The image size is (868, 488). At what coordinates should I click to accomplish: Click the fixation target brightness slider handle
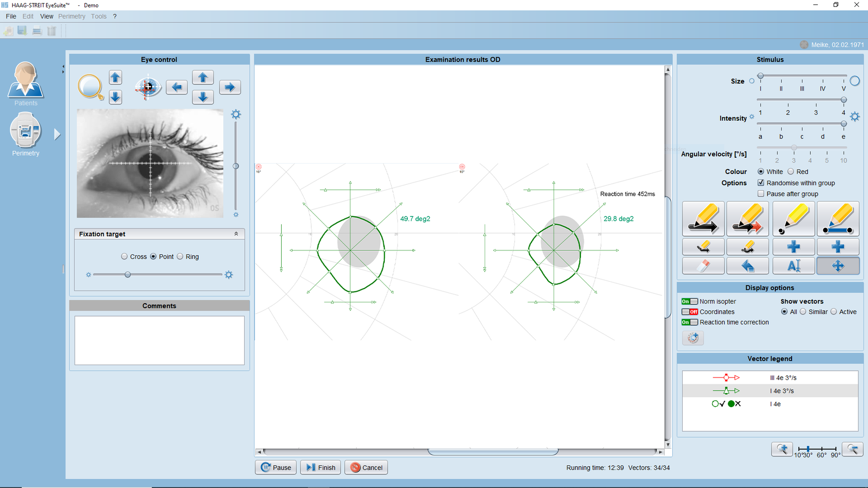[128, 275]
